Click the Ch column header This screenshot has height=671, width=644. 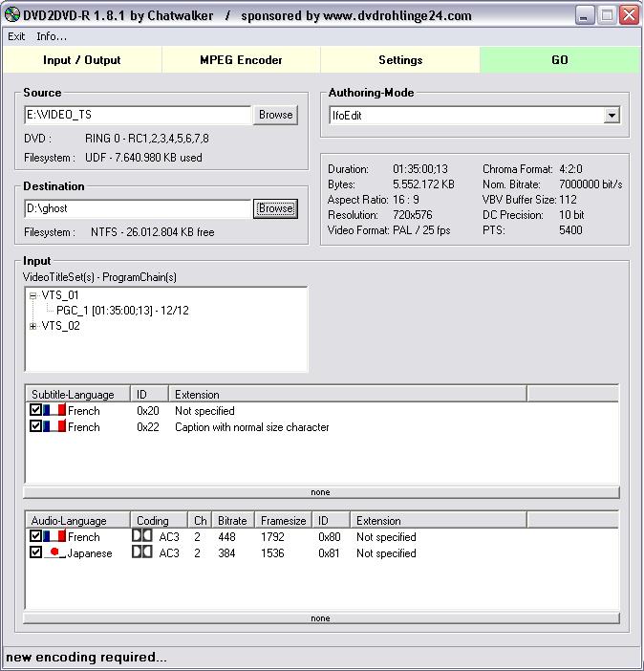click(x=201, y=520)
